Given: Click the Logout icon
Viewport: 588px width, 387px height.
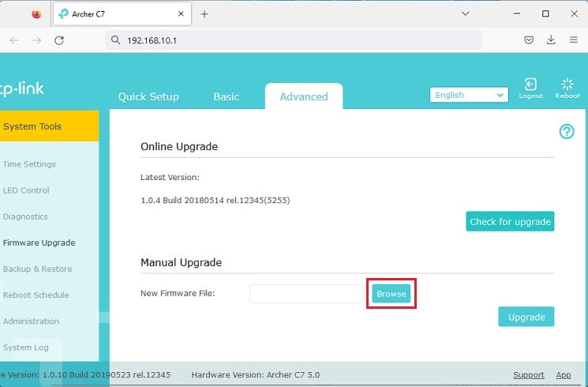Looking at the screenshot, I should coord(530,88).
